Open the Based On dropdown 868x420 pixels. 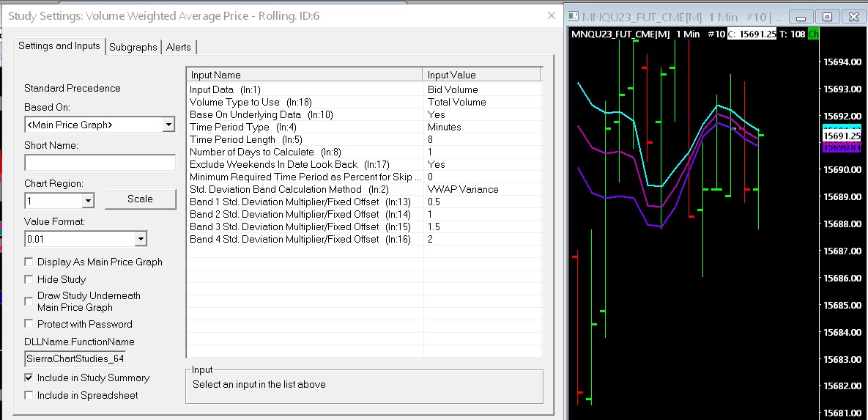point(168,125)
